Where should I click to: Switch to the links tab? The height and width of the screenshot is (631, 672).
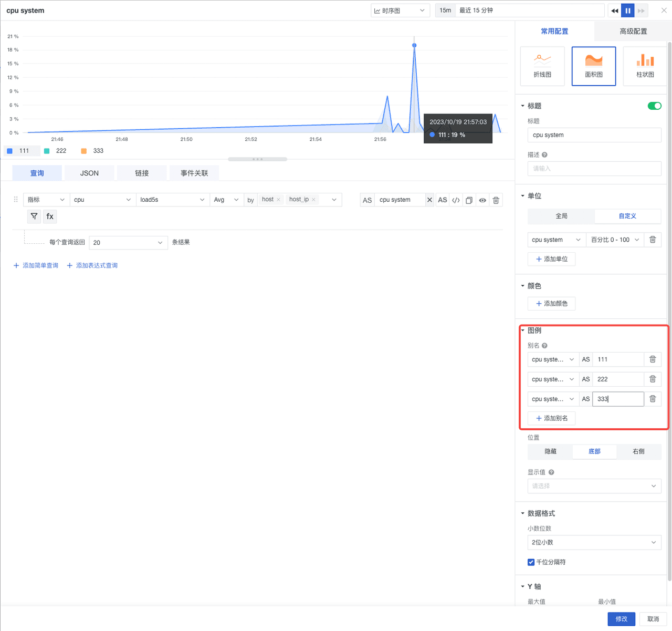click(x=142, y=173)
